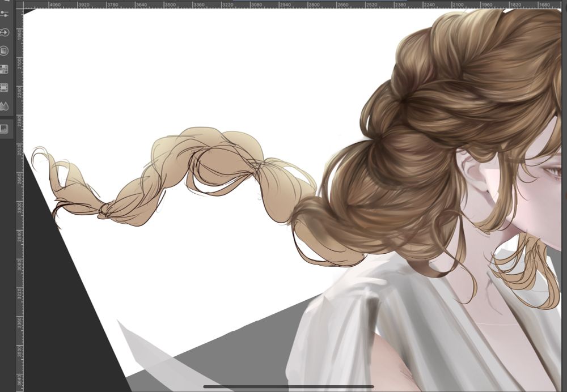Screen dimensions: 567x392
Task: Open the sub tool detail sliders icon
Action: coord(5,14)
